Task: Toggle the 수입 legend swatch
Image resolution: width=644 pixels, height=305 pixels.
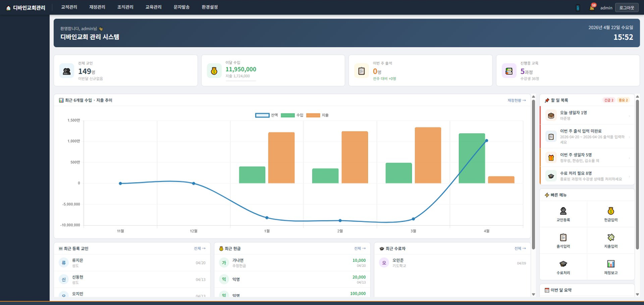Action: [287, 115]
